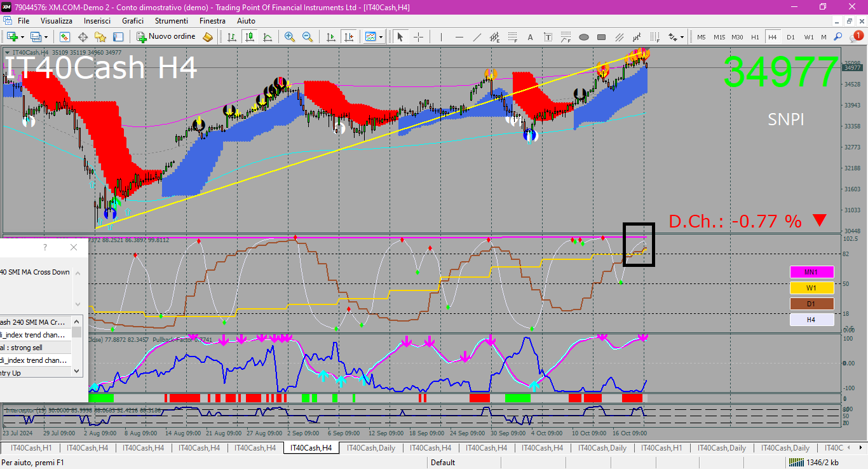Image resolution: width=868 pixels, height=469 pixels.
Task: Open the File menu
Action: (24, 21)
